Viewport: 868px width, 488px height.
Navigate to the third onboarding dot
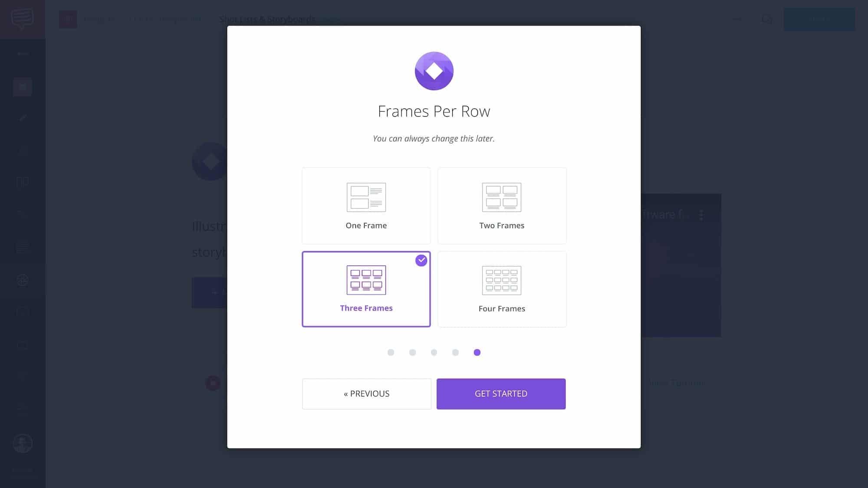click(434, 352)
